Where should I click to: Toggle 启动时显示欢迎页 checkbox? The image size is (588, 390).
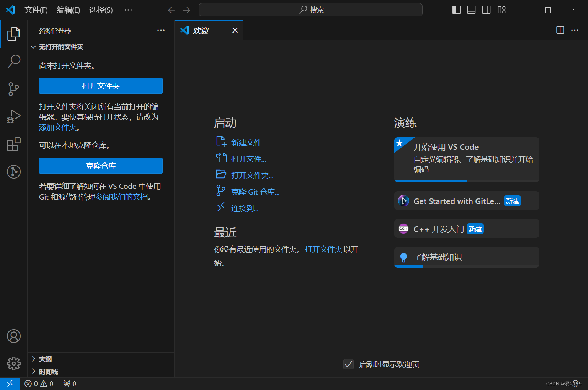(348, 364)
